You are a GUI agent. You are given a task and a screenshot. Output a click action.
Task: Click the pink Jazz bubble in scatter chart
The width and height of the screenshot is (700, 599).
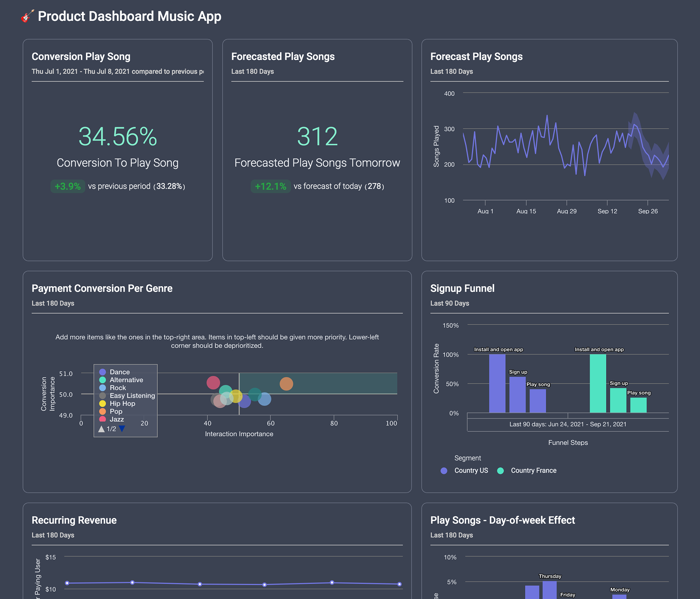[x=213, y=382]
